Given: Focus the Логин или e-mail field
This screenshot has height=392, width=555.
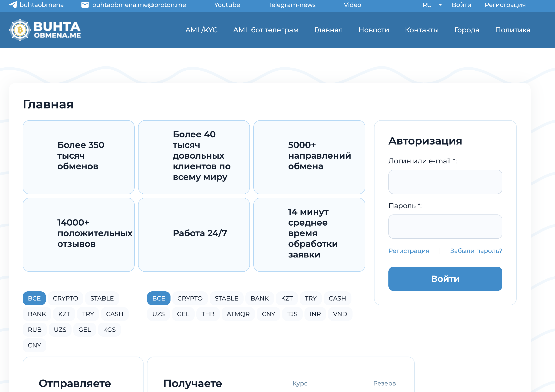Looking at the screenshot, I should [445, 182].
